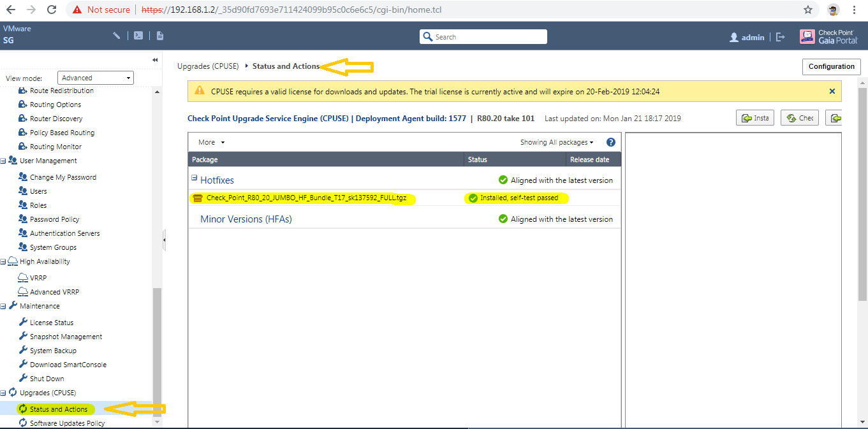The height and width of the screenshot is (429, 868).
Task: Click the splitter handle beside navigation
Action: (164, 240)
